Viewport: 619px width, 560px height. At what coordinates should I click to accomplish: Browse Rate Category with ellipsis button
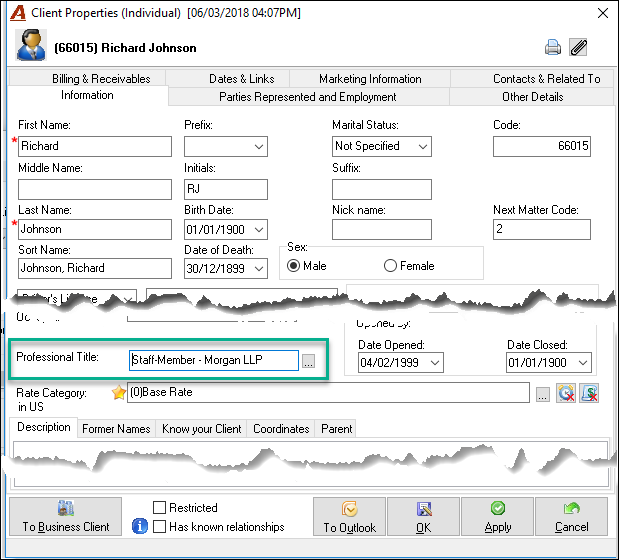pyautogui.click(x=543, y=394)
